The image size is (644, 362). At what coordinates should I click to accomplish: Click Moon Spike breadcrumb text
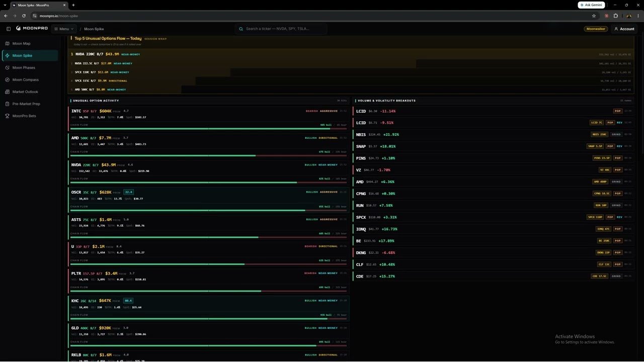tap(94, 29)
